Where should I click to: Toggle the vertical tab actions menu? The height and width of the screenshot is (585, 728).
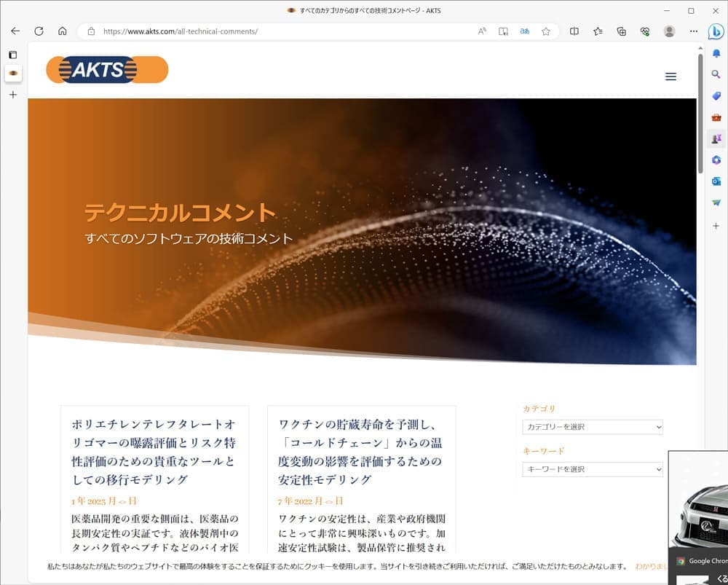pyautogui.click(x=12, y=55)
